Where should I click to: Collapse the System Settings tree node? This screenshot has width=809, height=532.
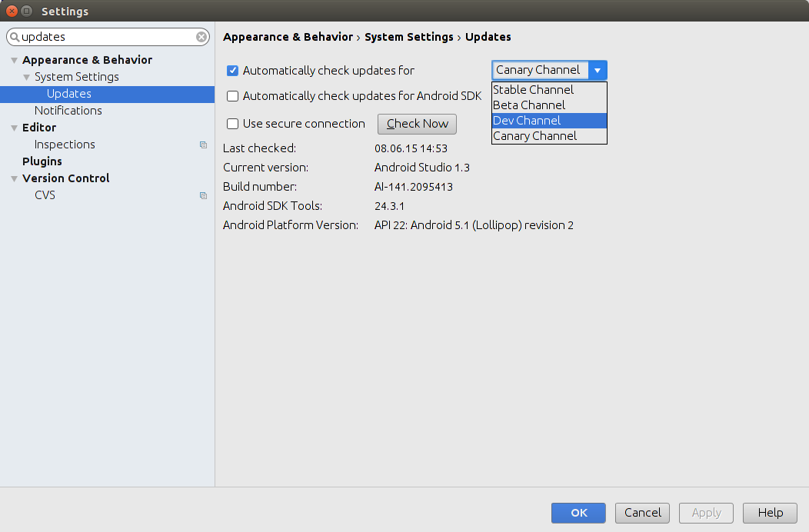[26, 78]
